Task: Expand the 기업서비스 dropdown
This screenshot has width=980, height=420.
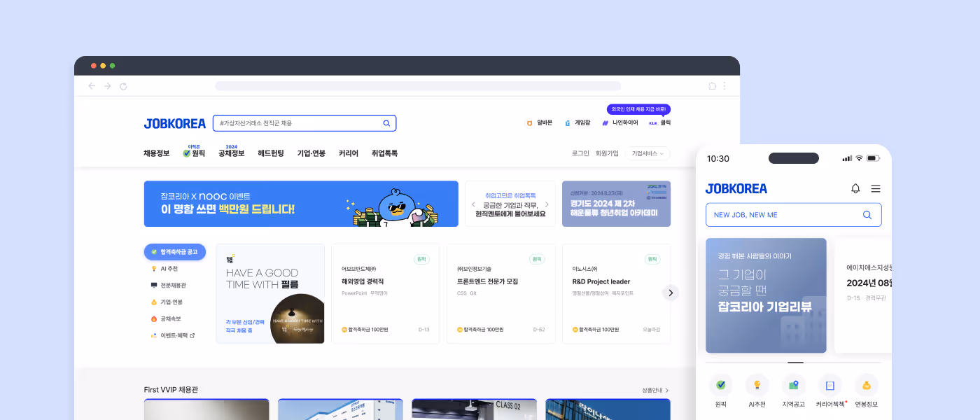Action: [x=647, y=153]
